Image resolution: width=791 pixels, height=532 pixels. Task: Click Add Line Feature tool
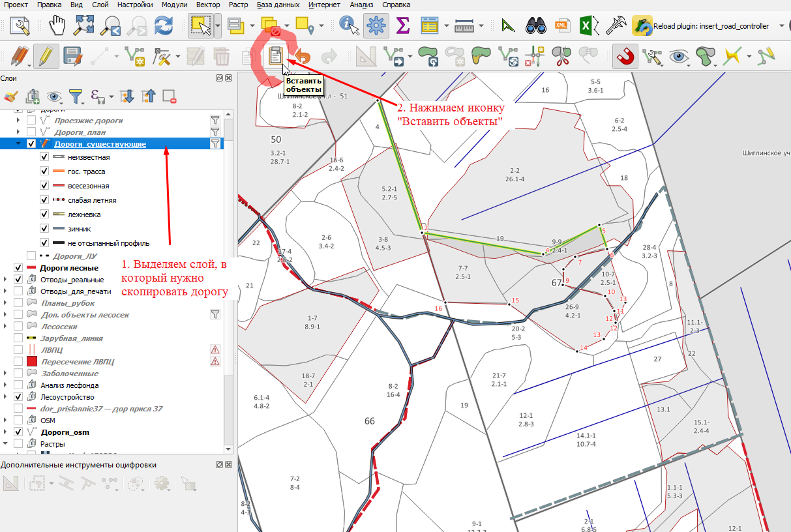pyautogui.click(x=135, y=56)
